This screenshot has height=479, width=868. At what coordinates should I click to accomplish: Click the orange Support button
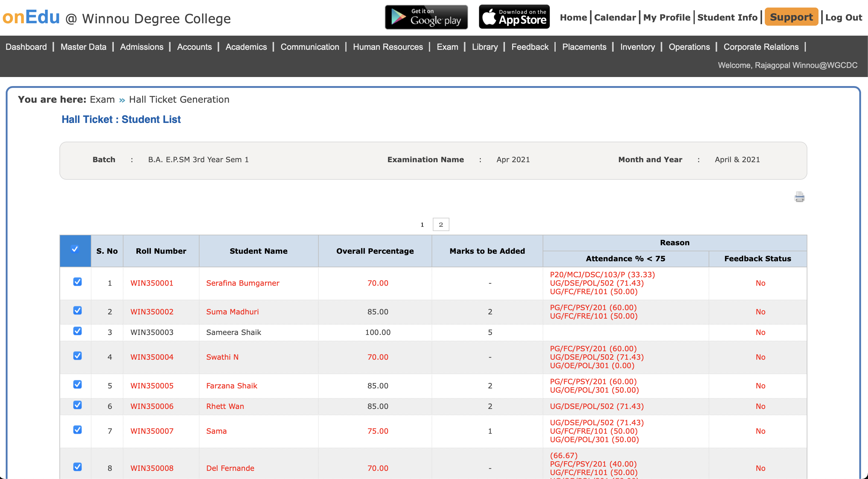pyautogui.click(x=791, y=17)
